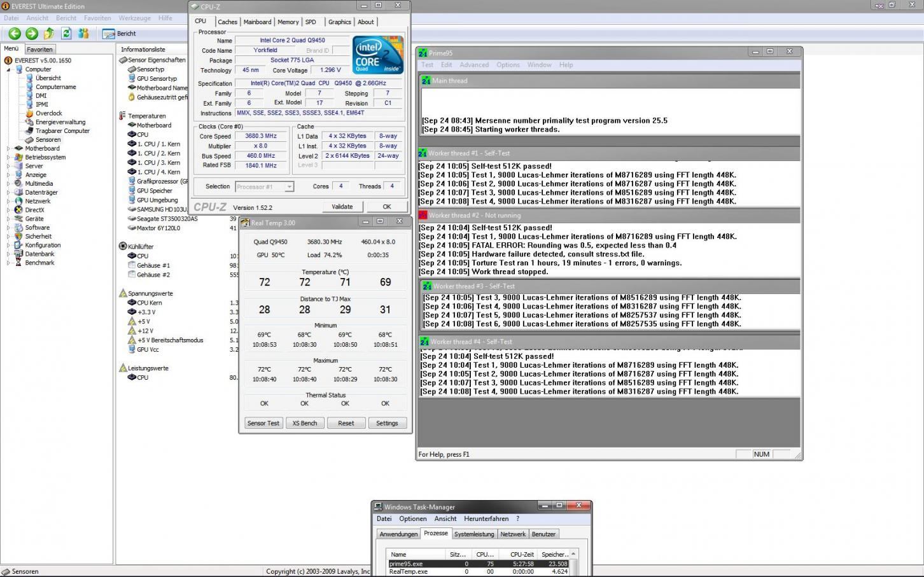924x577 pixels.
Task: Go up one level with the folder-arrow icon
Action: tap(49, 34)
